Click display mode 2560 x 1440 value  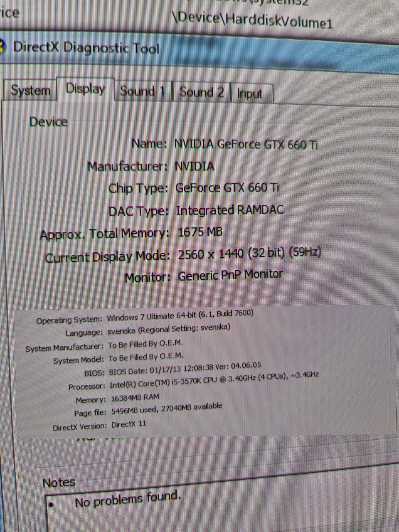point(249,253)
